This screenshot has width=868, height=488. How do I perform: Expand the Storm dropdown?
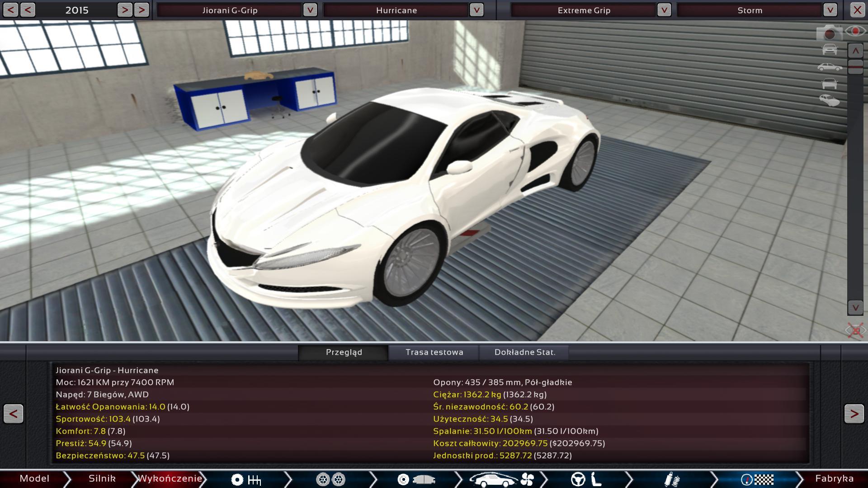[x=830, y=10]
